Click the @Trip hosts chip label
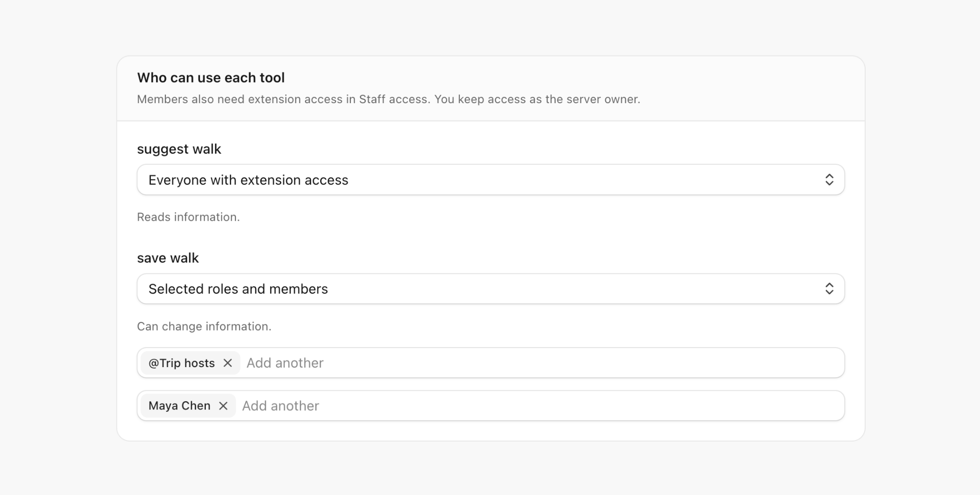The height and width of the screenshot is (495, 980). 181,363
